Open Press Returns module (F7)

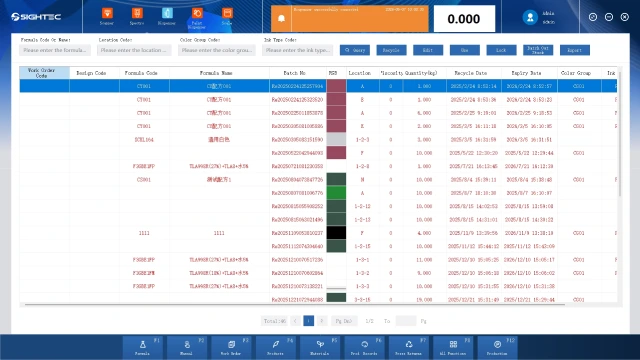point(409,347)
